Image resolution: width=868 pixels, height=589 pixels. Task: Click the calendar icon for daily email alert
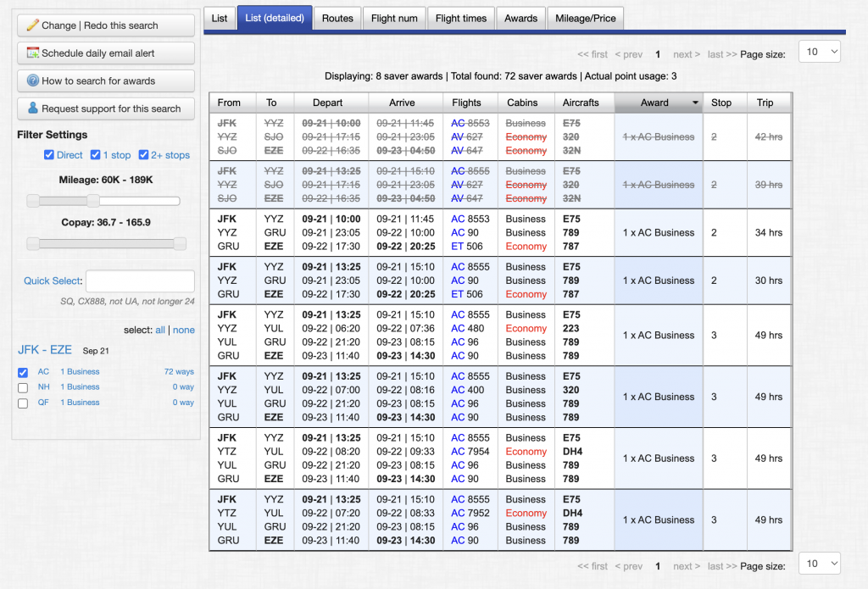point(33,53)
